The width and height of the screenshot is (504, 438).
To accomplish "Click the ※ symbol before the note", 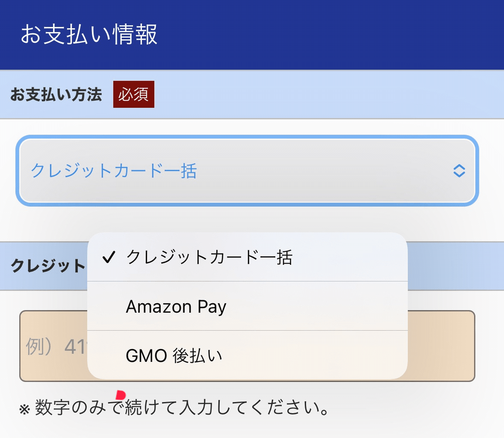I will point(24,409).
